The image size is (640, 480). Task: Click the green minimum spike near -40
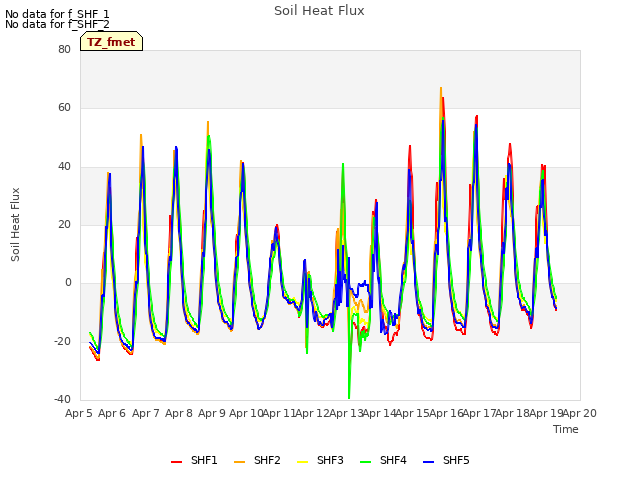coord(349,396)
